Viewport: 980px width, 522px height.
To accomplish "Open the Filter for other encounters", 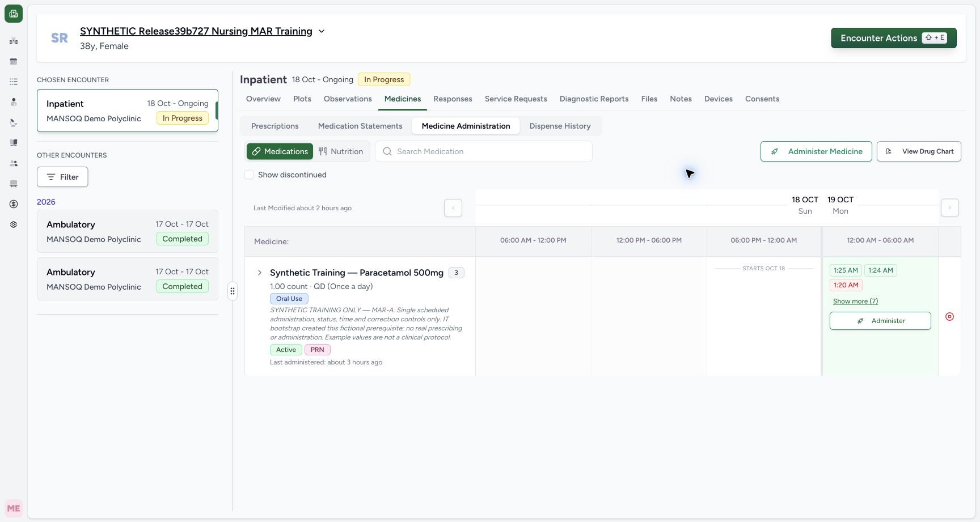I will pos(62,177).
